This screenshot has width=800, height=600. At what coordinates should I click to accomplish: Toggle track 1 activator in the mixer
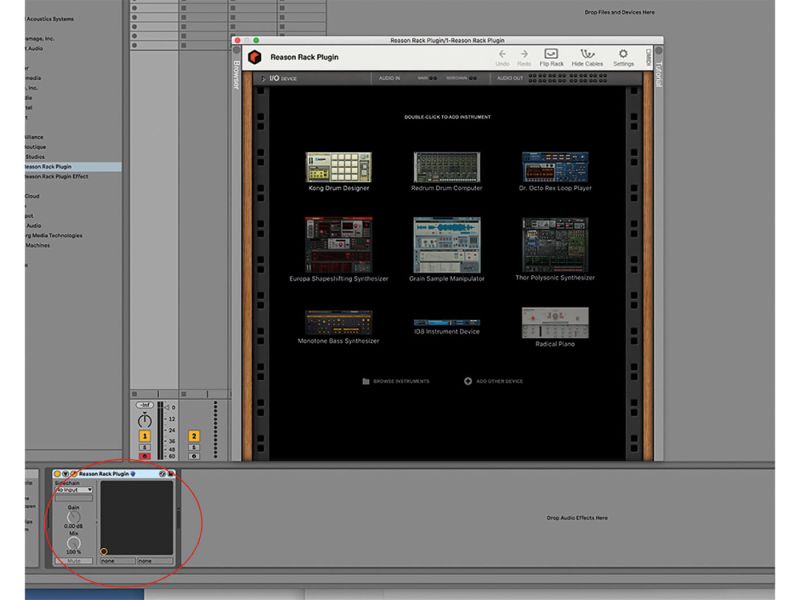pos(145,435)
